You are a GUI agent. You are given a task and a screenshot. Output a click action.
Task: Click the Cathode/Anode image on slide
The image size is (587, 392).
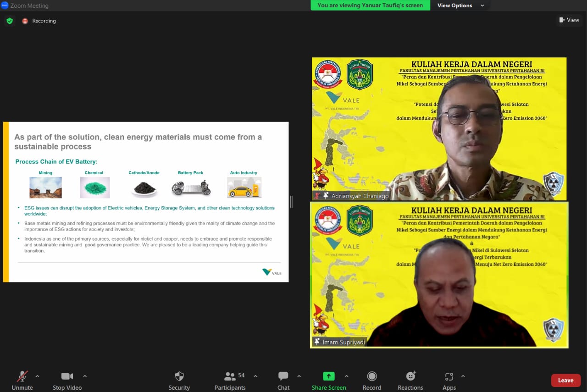(x=144, y=188)
